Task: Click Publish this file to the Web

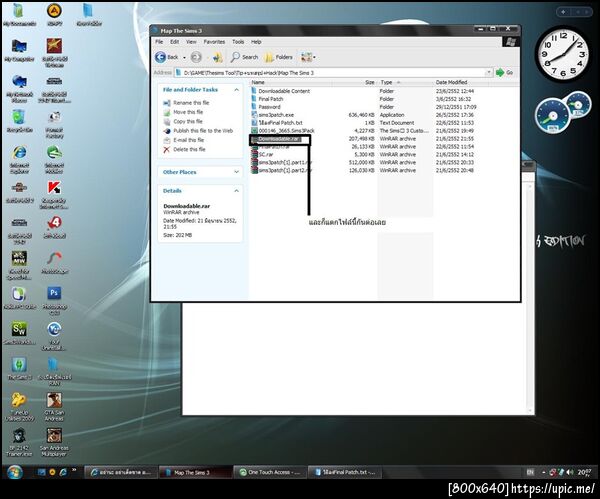Action: (203, 130)
